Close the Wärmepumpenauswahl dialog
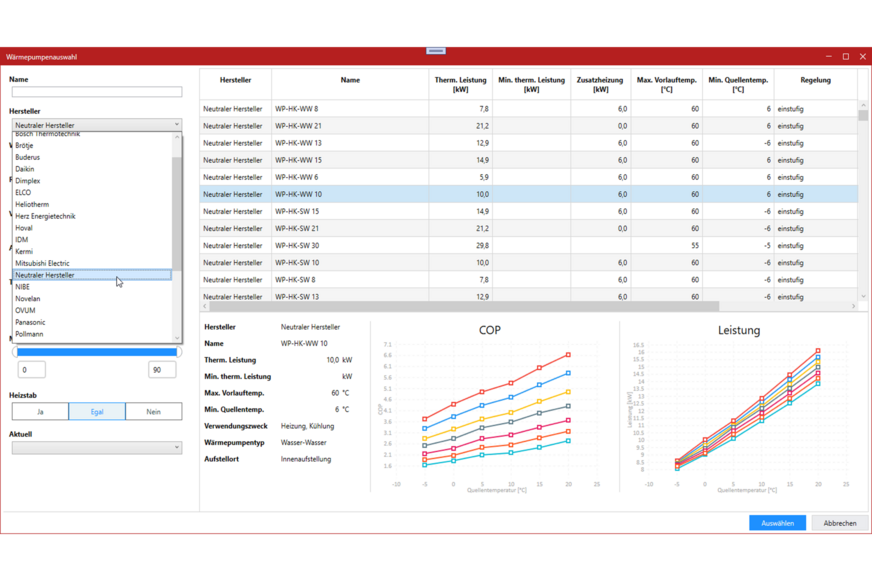 (x=862, y=57)
